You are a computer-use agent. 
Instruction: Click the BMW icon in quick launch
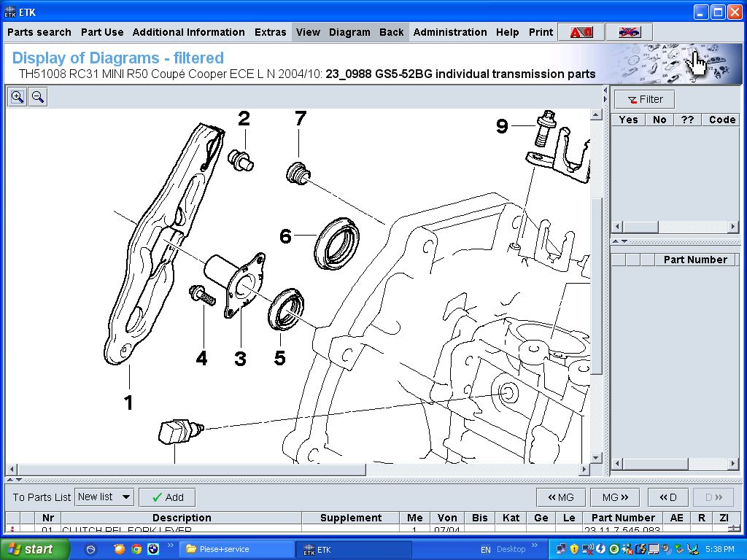pos(153,549)
